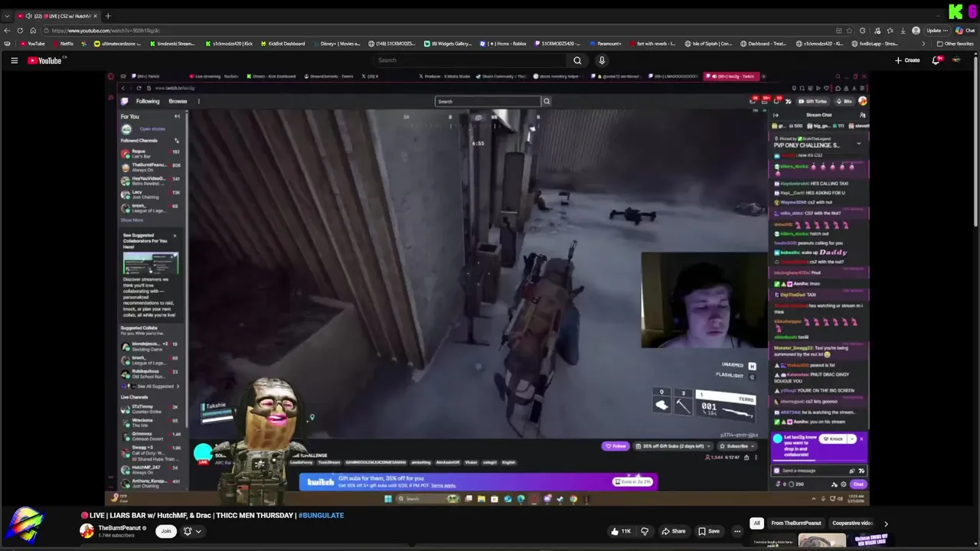Toggle notification bell for TheBurntPeanut
980x551 pixels.
pos(188,531)
